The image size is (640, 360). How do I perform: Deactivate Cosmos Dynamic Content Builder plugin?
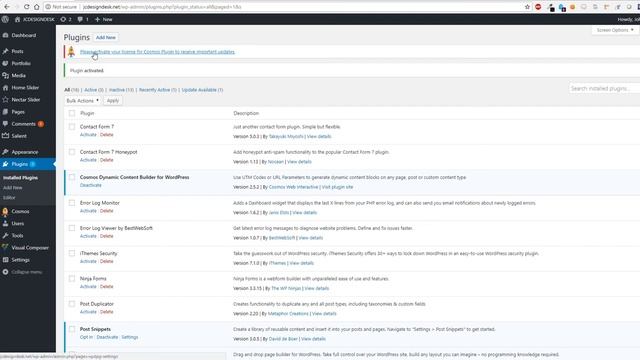[x=91, y=185]
